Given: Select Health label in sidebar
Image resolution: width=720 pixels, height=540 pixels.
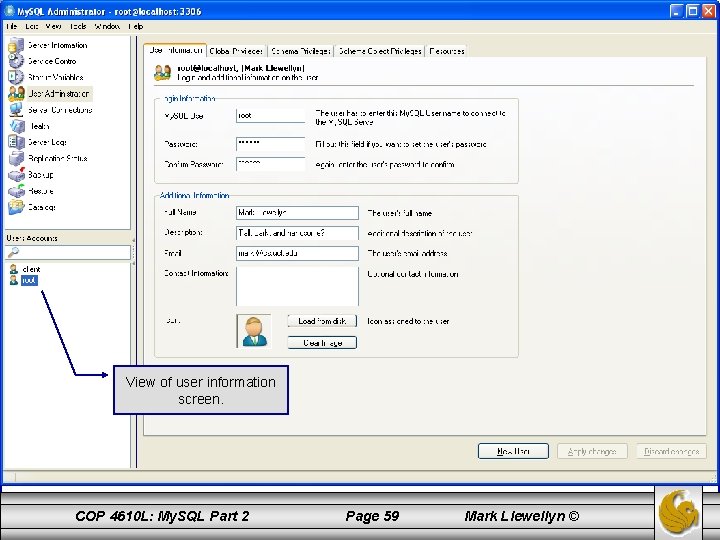Looking at the screenshot, I should tap(39, 126).
